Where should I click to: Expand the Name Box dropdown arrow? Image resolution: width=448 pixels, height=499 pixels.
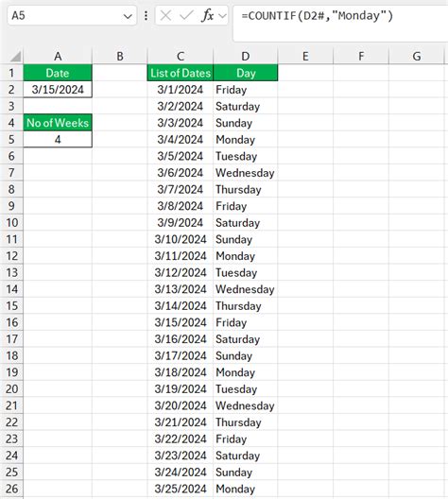point(128,16)
